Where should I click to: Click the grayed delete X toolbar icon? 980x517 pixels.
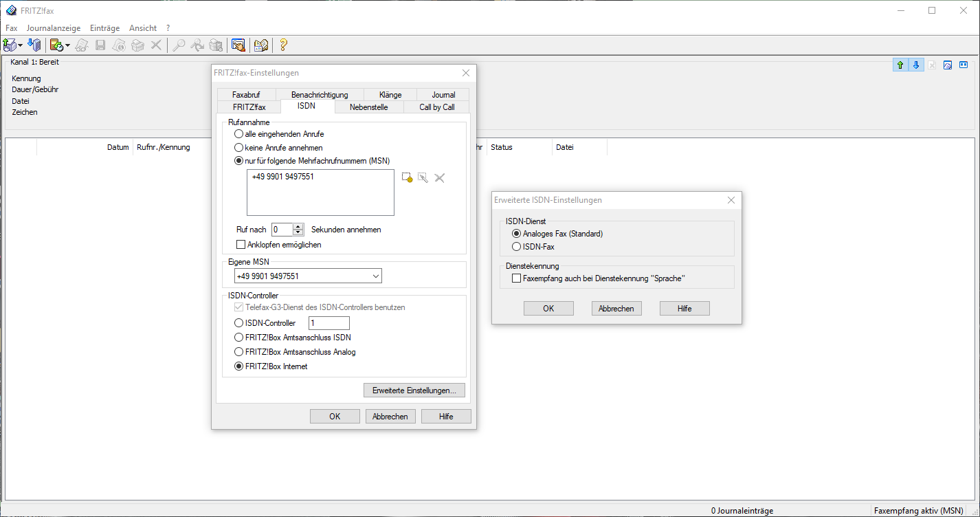(156, 45)
